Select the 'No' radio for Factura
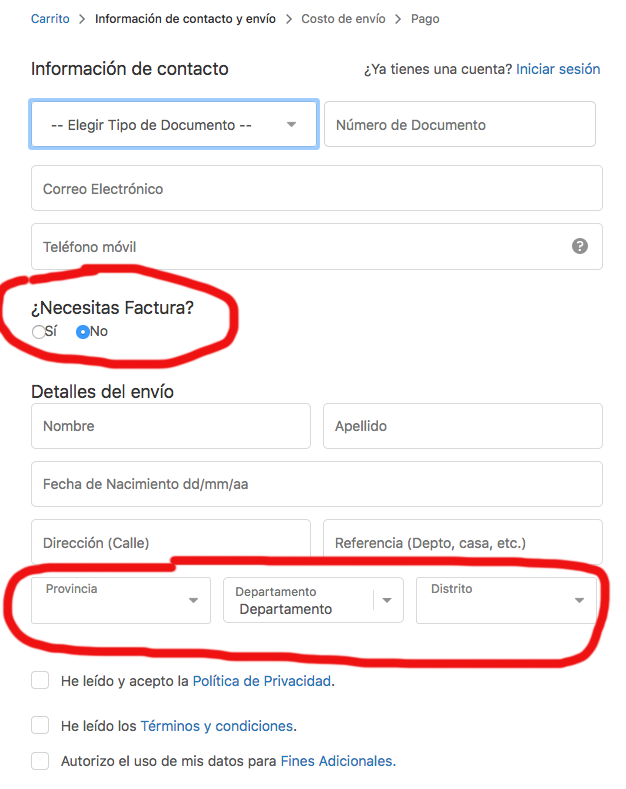This screenshot has height=789, width=626. [83, 332]
